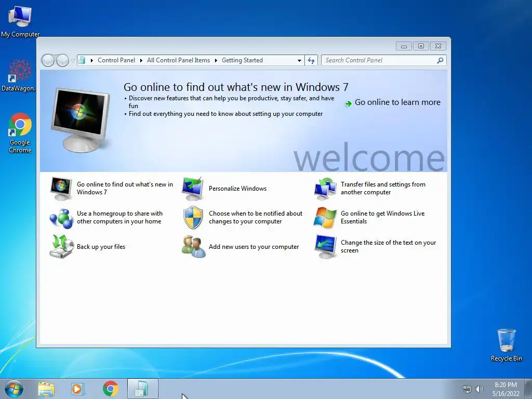Launch Chrome from the taskbar
Viewport: 532px width, 399px height.
(x=110, y=389)
